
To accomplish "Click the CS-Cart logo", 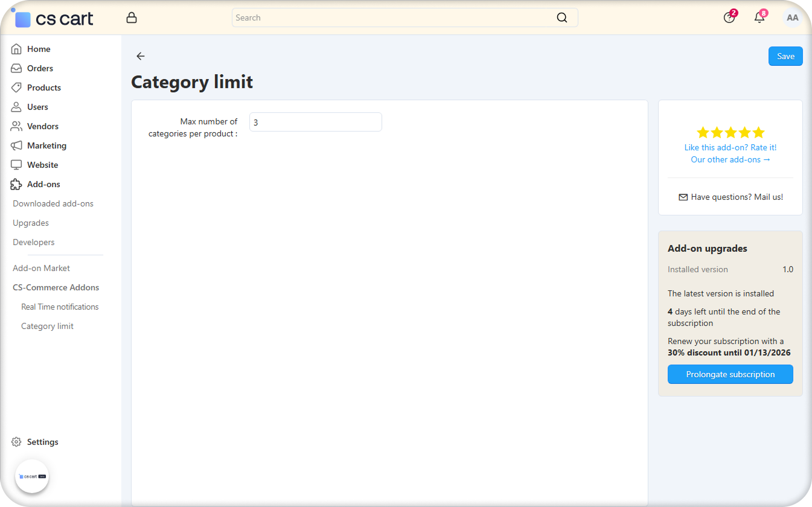I will (x=54, y=19).
